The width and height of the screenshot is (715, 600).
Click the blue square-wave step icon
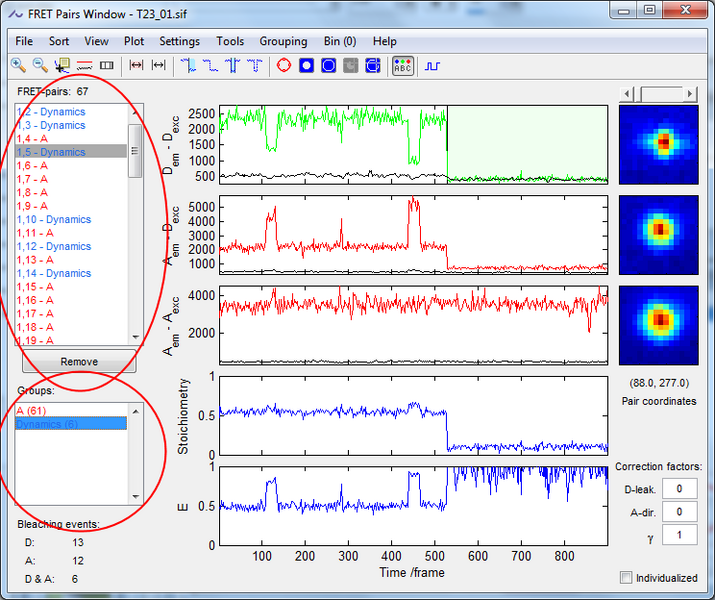432,65
